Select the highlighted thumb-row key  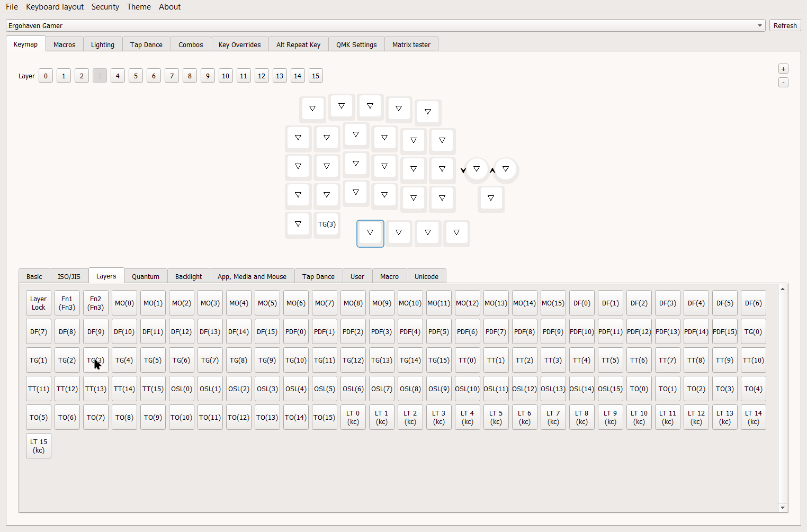click(x=370, y=233)
